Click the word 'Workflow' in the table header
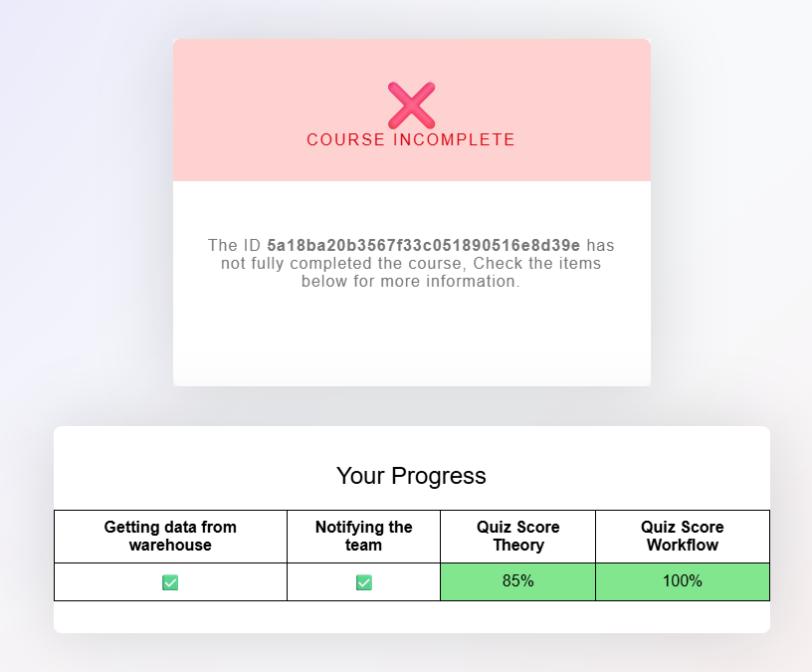 click(x=683, y=545)
